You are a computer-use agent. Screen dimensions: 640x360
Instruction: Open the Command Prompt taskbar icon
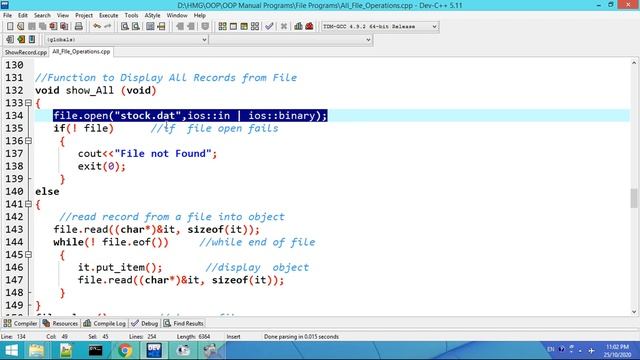click(96, 351)
